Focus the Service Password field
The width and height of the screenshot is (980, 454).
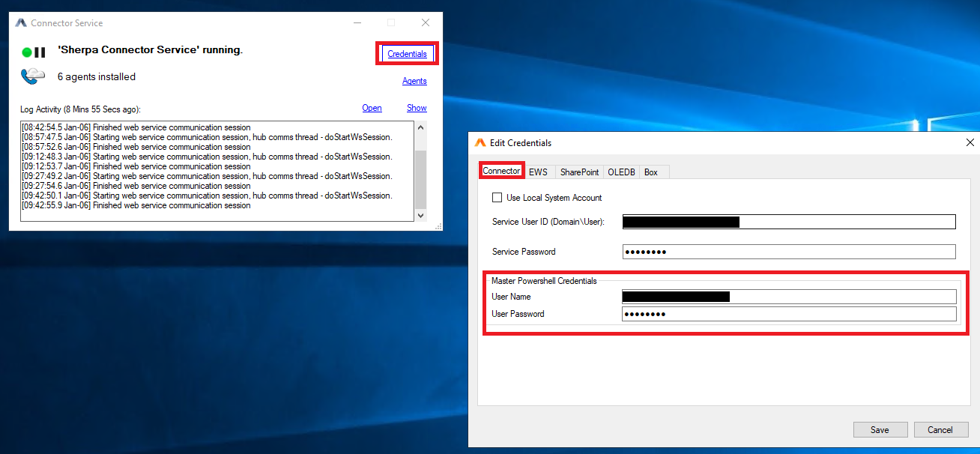pos(788,252)
